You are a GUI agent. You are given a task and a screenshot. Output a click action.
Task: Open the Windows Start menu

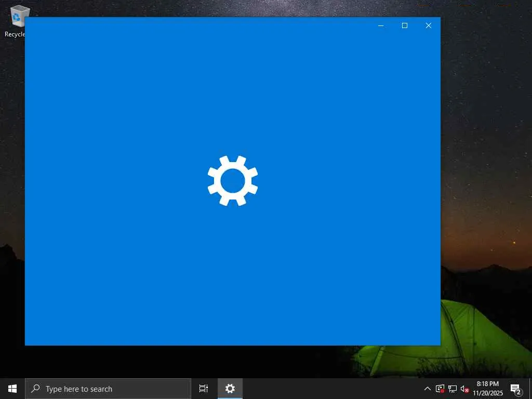(x=12, y=389)
